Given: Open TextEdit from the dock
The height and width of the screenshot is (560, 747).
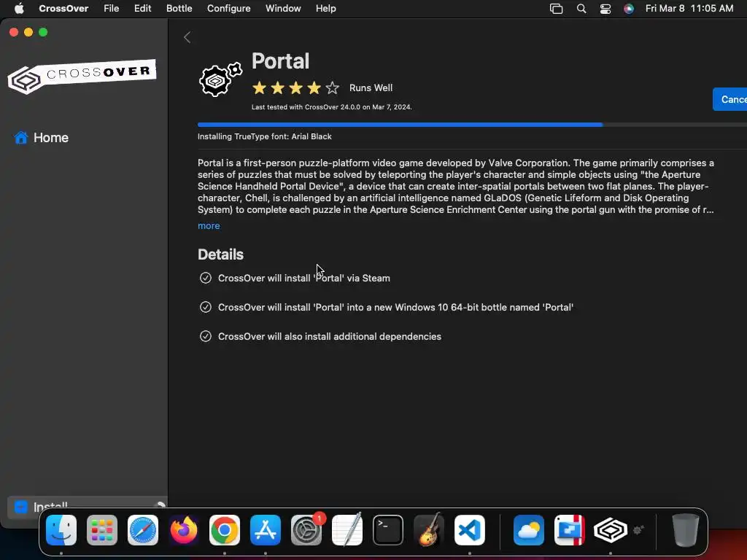Looking at the screenshot, I should 347,530.
